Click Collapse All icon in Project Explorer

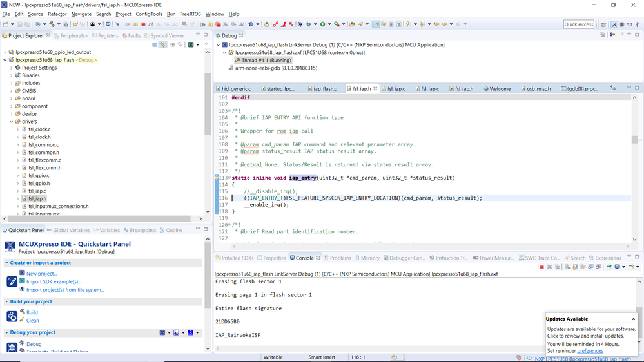(155, 45)
